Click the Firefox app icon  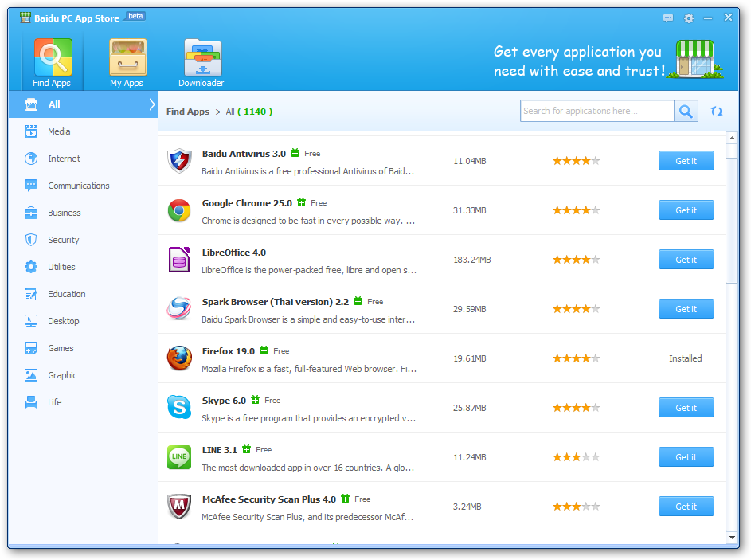(x=179, y=358)
